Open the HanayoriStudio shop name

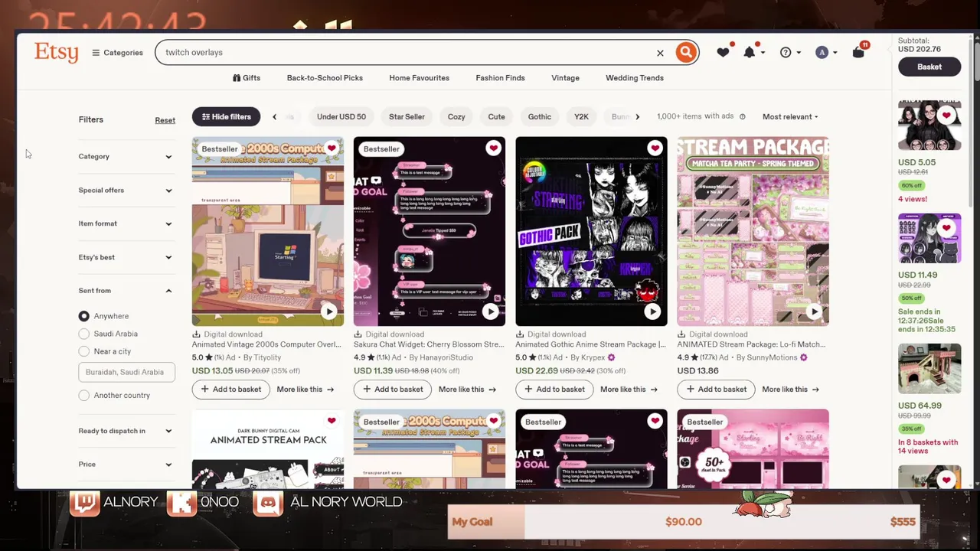coord(446,357)
